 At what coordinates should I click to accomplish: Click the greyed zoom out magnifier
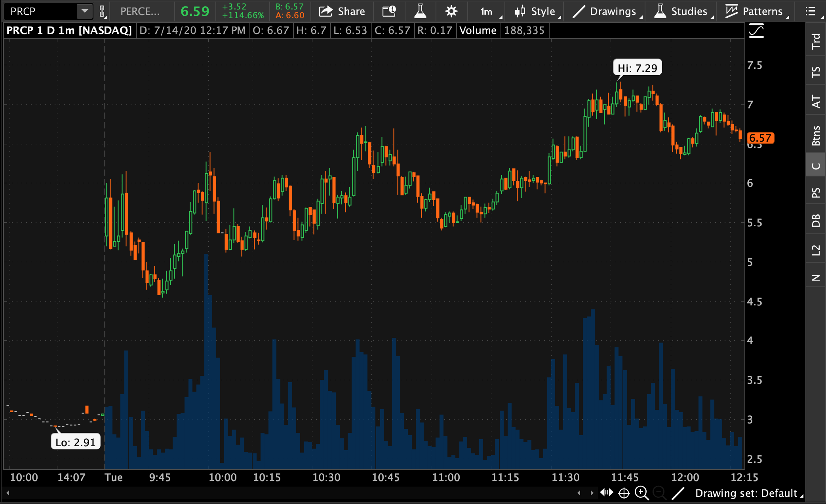[659, 493]
